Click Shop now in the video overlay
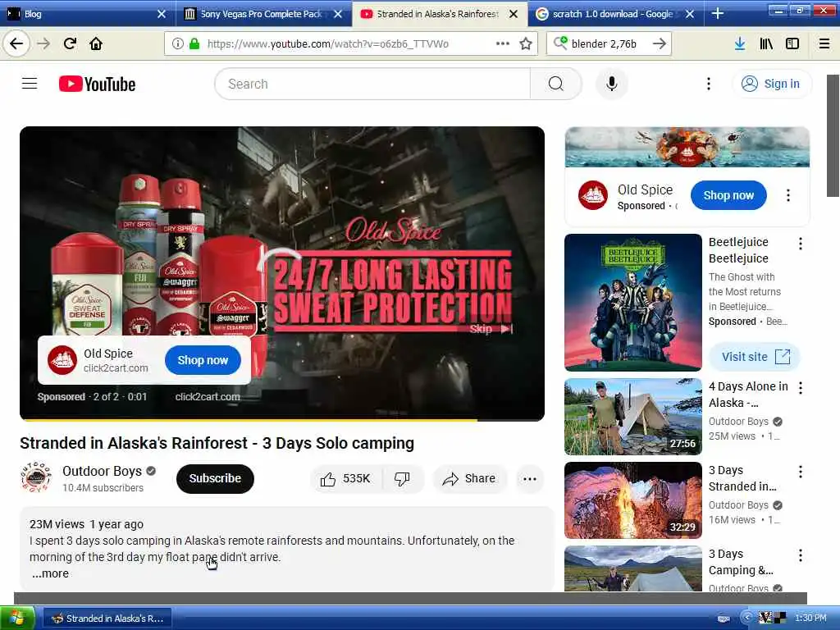 (x=203, y=360)
